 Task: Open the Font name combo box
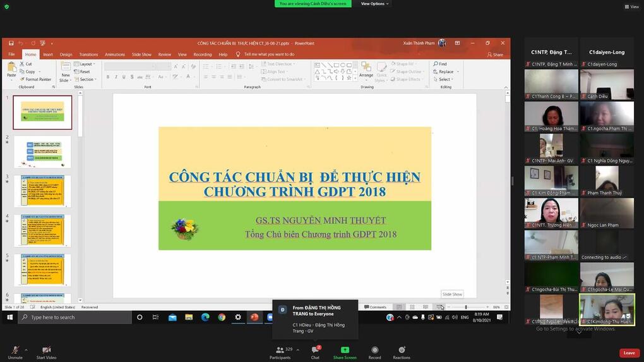point(130,66)
